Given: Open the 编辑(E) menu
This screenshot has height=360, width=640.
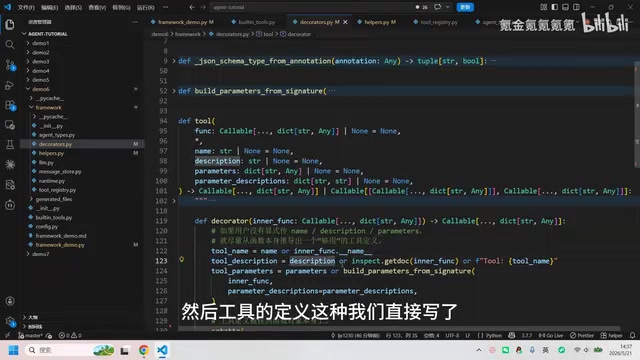Looking at the screenshot, I should click(50, 7).
